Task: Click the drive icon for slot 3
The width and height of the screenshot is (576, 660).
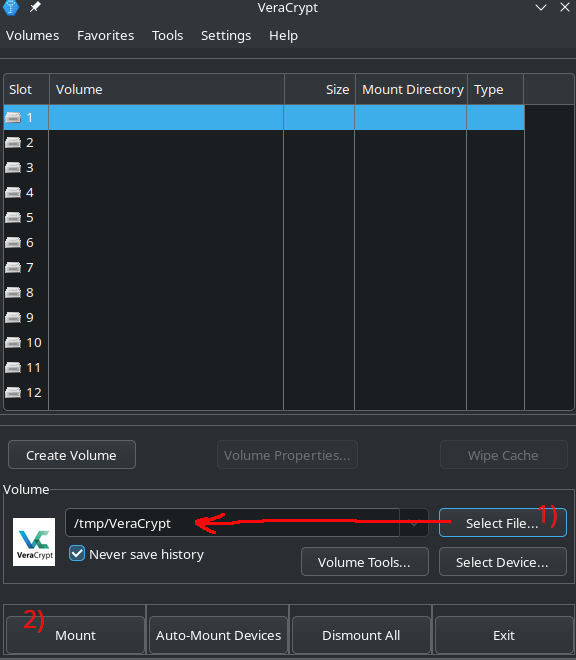Action: click(13, 168)
